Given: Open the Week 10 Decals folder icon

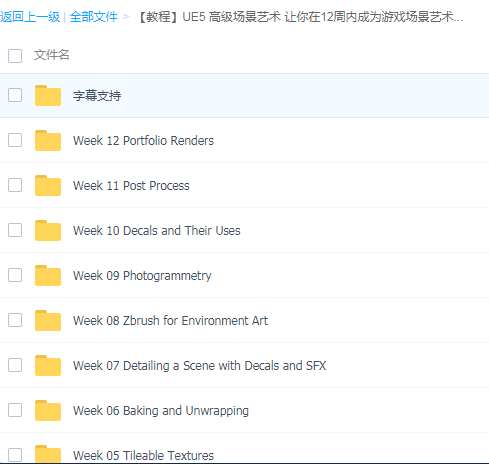Looking at the screenshot, I should (48, 231).
